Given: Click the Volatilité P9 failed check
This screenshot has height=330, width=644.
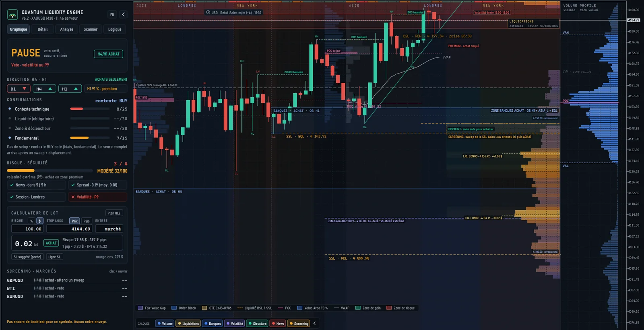Looking at the screenshot, I should [x=98, y=197].
